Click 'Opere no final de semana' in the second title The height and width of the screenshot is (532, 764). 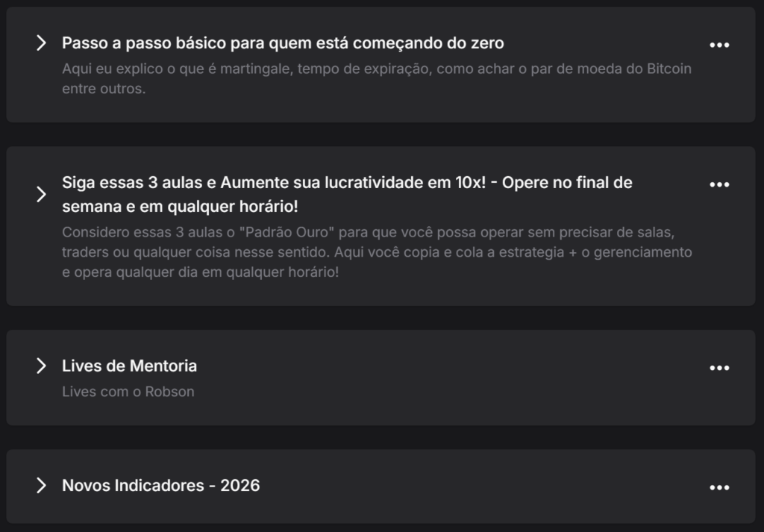567,183
